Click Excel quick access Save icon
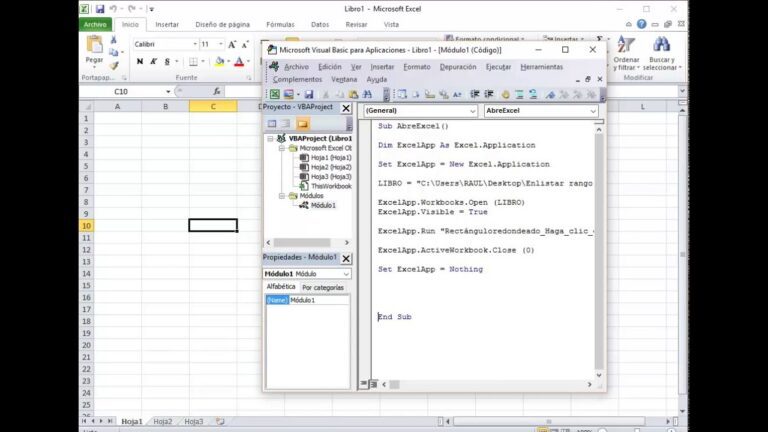Viewport: 768px width, 432px height. coord(100,9)
